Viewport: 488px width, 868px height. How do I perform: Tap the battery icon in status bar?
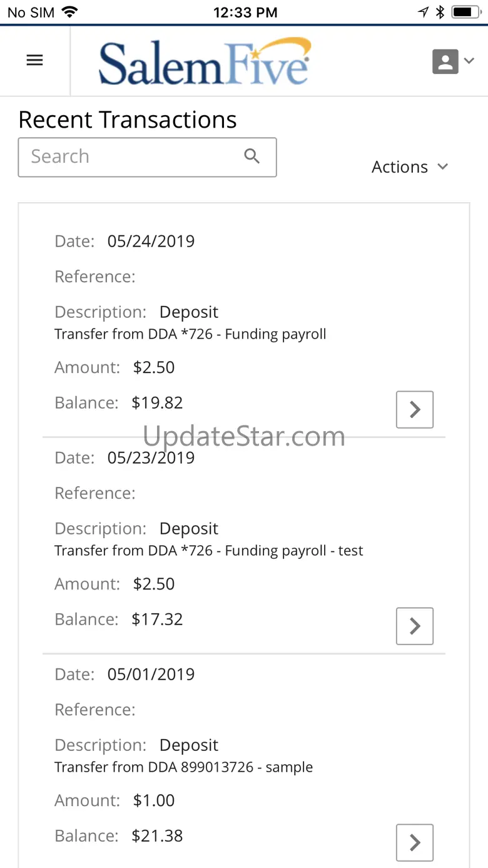pos(465,12)
